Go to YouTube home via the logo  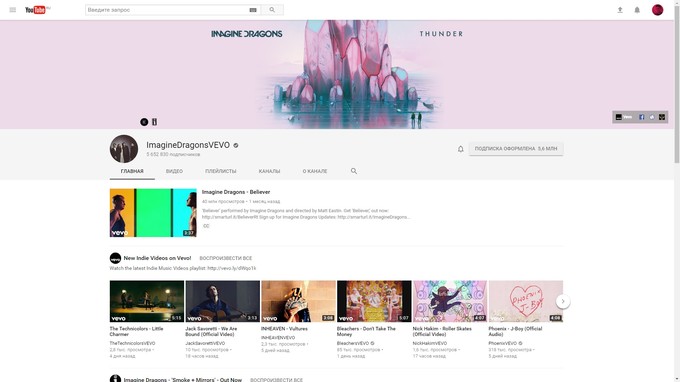coord(37,10)
